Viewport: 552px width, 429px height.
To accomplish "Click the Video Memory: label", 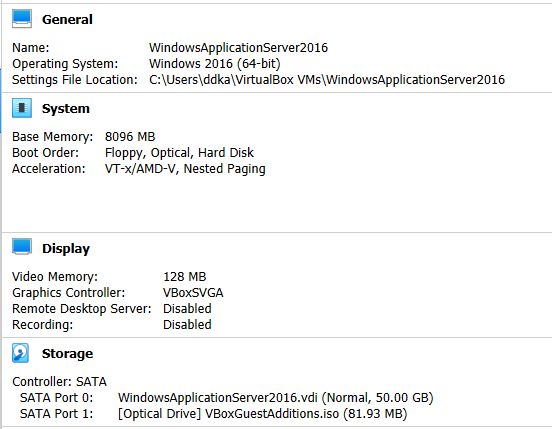I will pyautogui.click(x=55, y=277).
